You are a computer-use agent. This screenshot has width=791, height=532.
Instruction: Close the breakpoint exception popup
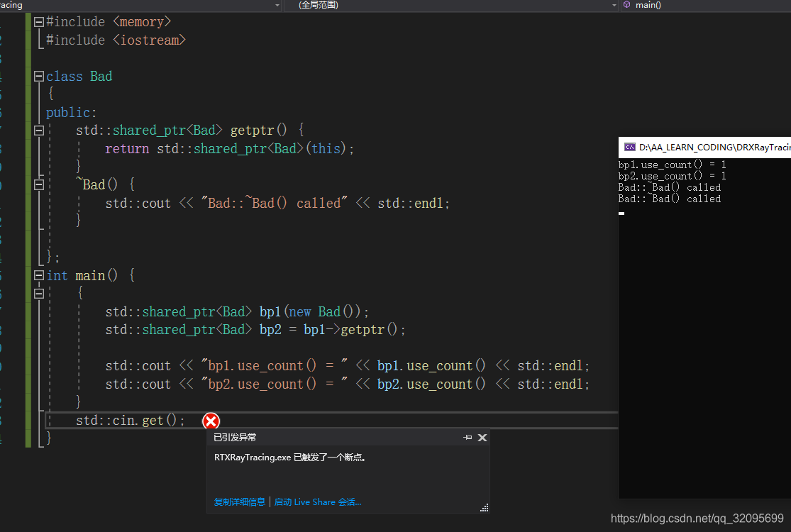point(482,437)
